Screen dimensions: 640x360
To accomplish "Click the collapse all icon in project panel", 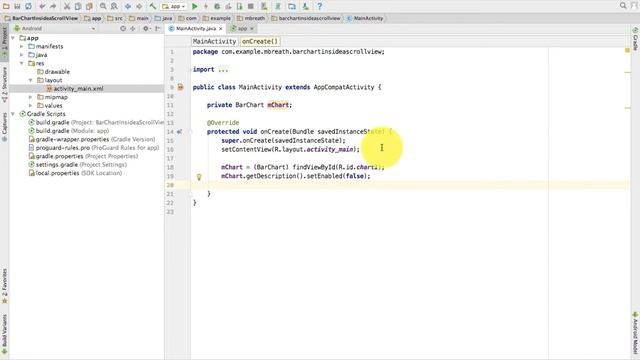I will coord(133,29).
